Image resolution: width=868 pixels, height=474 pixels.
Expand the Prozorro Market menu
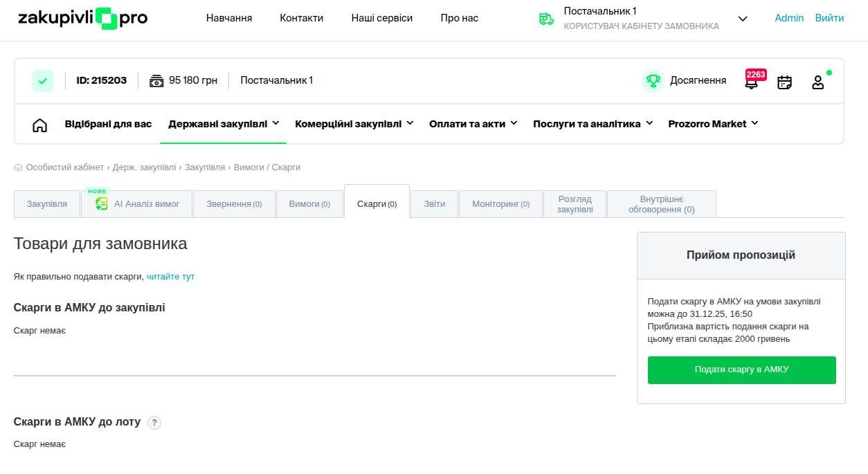pyautogui.click(x=713, y=124)
